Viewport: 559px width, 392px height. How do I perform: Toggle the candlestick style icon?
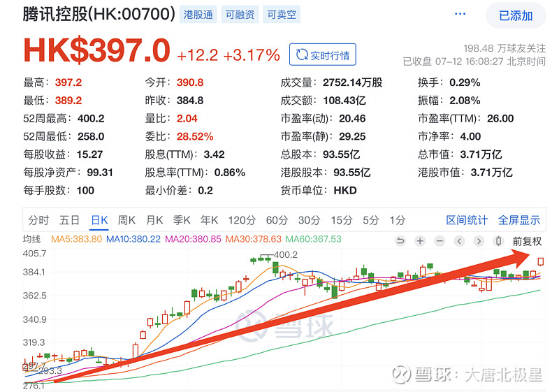pos(498,241)
